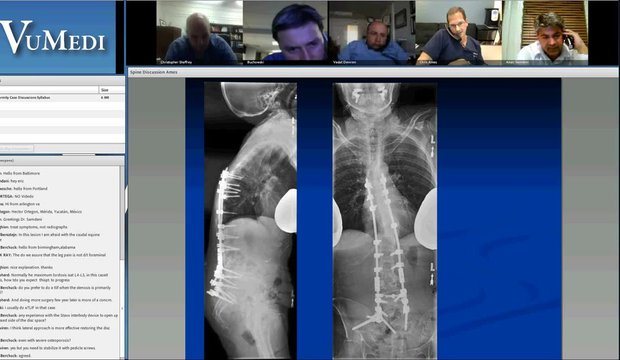Click the collapse handle on the left panel edge
Image resolution: width=620 pixels, height=360 pixels.
pyautogui.click(x=127, y=199)
